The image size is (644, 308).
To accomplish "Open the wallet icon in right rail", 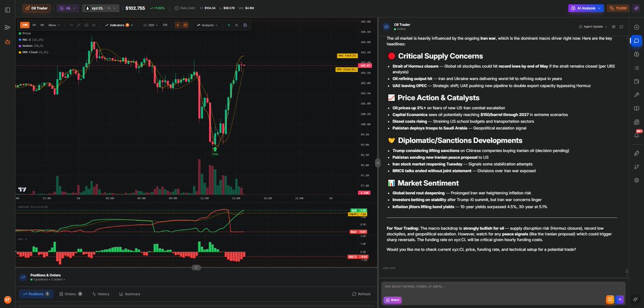I will click(x=636, y=81).
